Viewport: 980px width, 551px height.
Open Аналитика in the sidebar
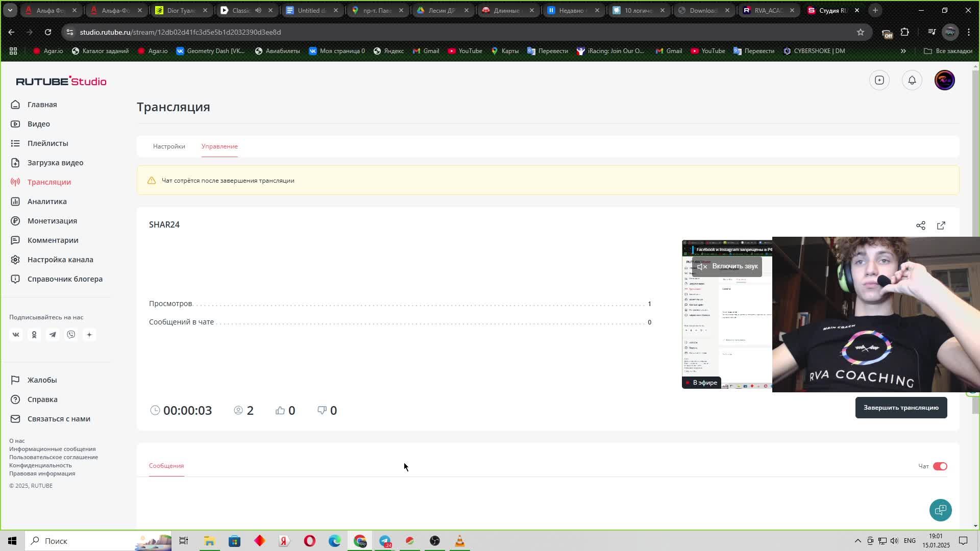click(x=47, y=202)
